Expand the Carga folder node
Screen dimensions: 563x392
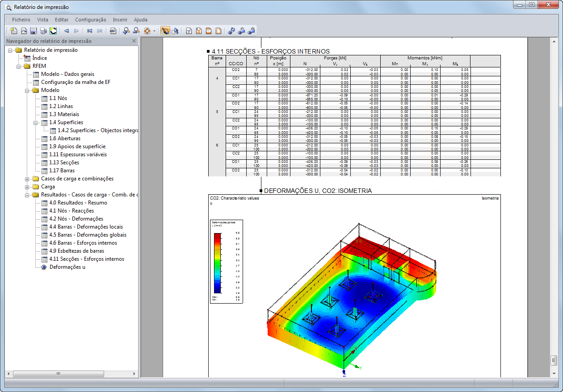point(27,187)
